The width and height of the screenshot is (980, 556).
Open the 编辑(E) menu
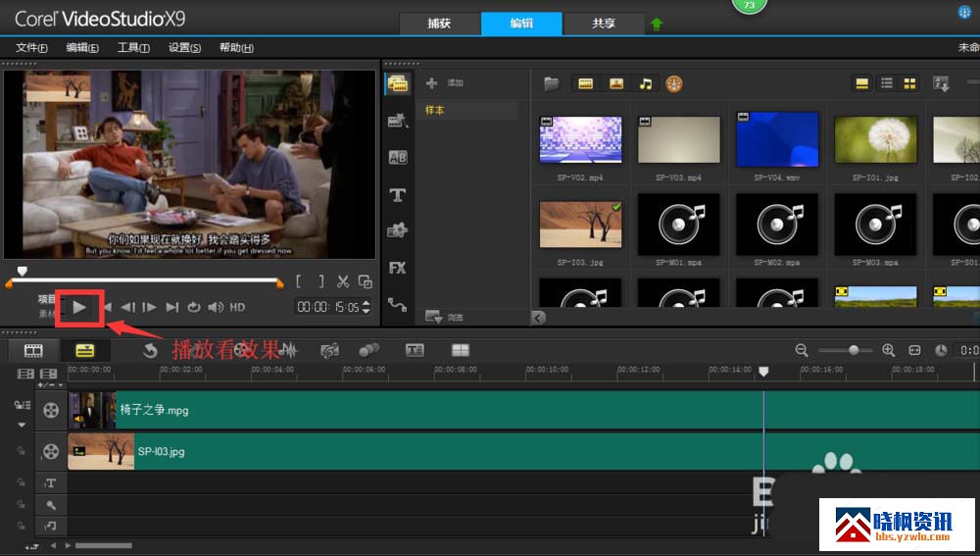point(82,47)
